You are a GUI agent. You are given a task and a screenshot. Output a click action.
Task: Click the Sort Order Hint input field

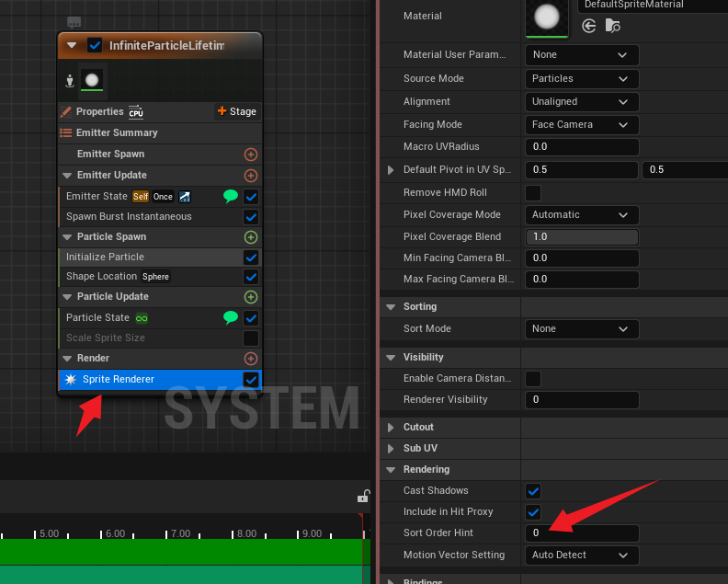pos(581,533)
